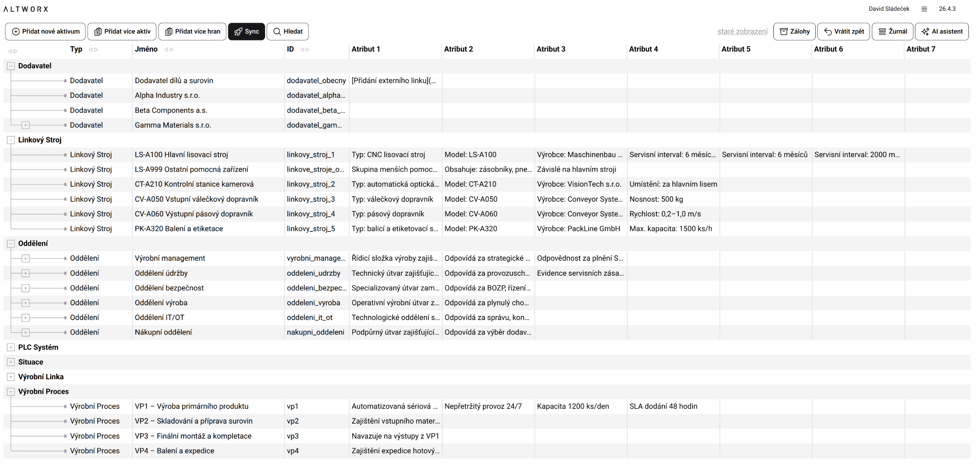Expand Gamma Materials s.r.o. row
This screenshot has height=469, width=980.
click(x=25, y=126)
